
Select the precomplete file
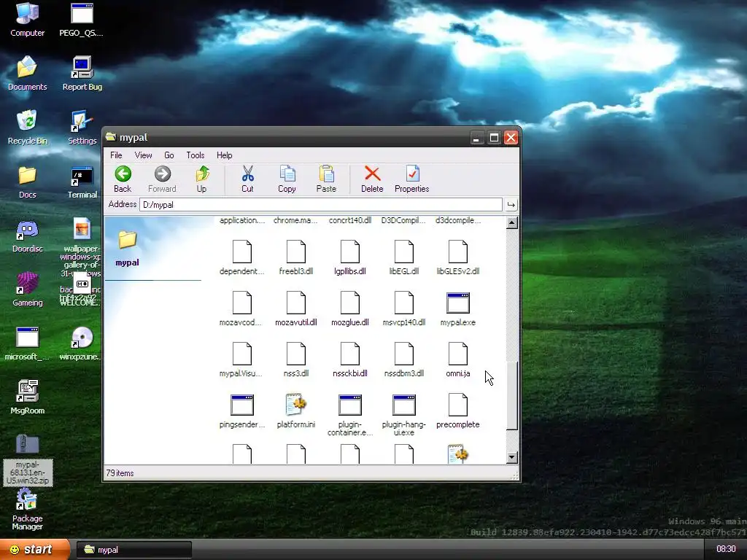(458, 411)
